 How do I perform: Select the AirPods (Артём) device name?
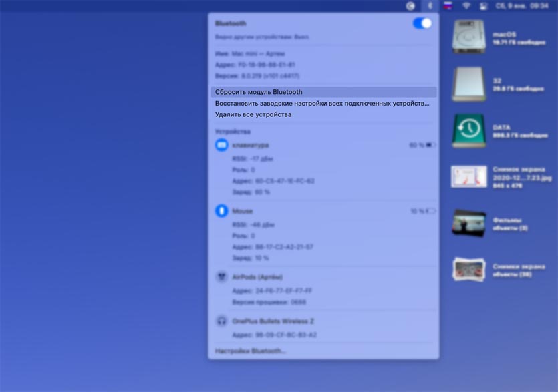point(257,277)
